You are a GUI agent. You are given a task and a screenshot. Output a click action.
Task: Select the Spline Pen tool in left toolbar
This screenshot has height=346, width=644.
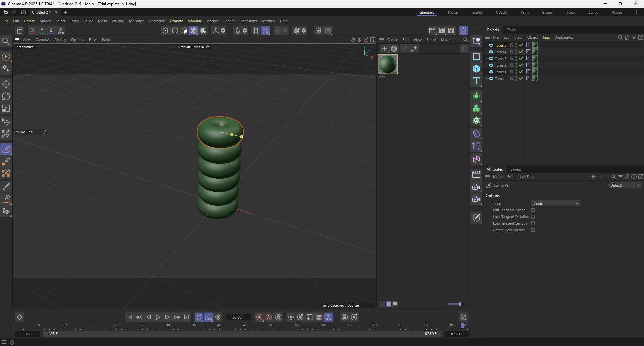click(x=6, y=149)
